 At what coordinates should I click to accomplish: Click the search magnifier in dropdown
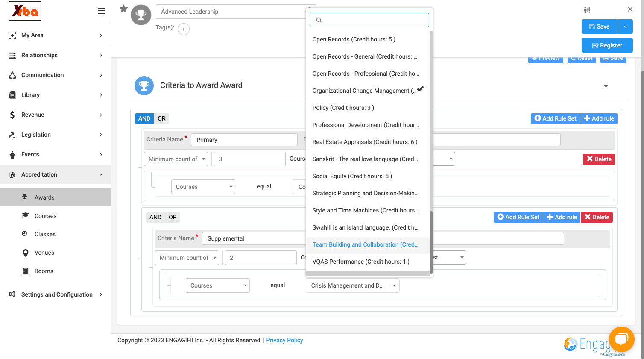[x=319, y=20]
